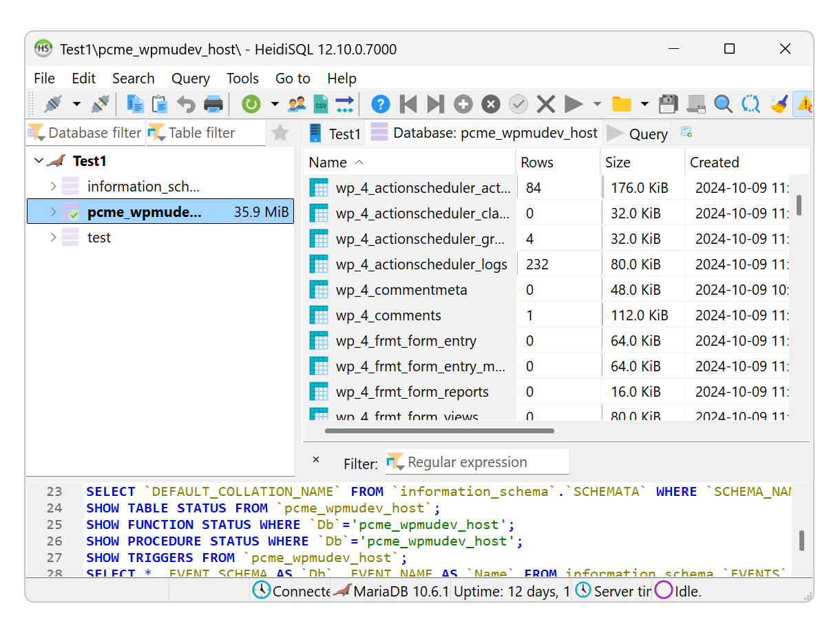
Task: Select the wp_4_actionscheduler_logs table row
Action: tap(547, 264)
